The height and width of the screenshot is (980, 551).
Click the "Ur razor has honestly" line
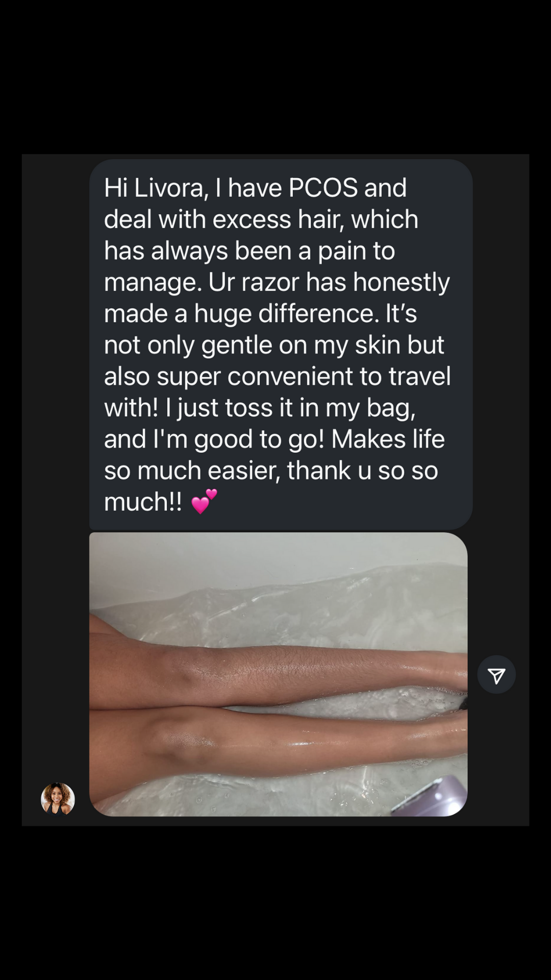(x=329, y=282)
